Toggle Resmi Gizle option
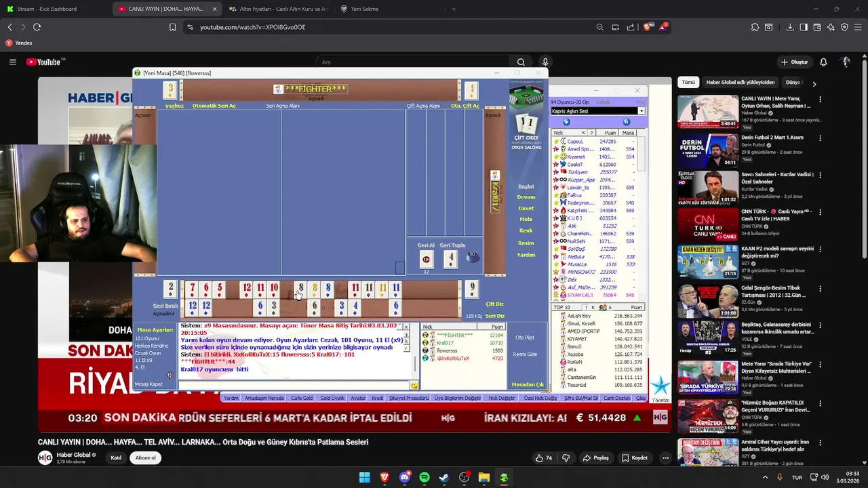Image resolution: width=868 pixels, height=488 pixels. pyautogui.click(x=525, y=354)
